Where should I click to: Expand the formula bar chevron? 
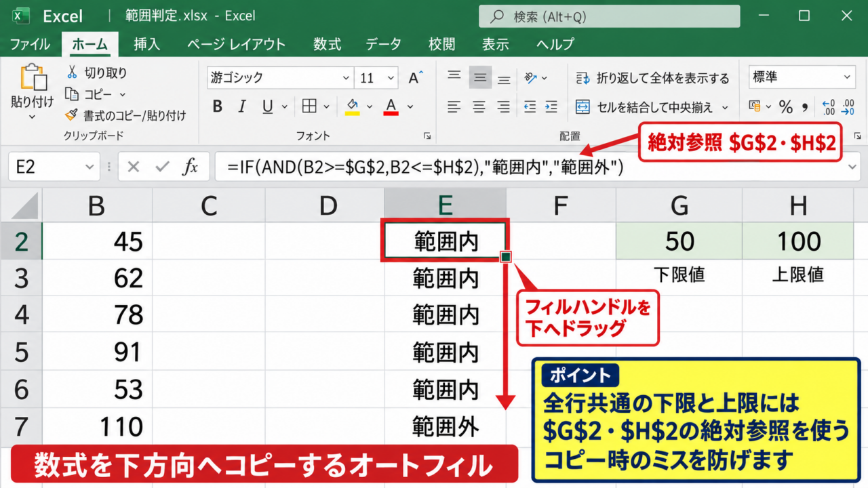pyautogui.click(x=854, y=167)
